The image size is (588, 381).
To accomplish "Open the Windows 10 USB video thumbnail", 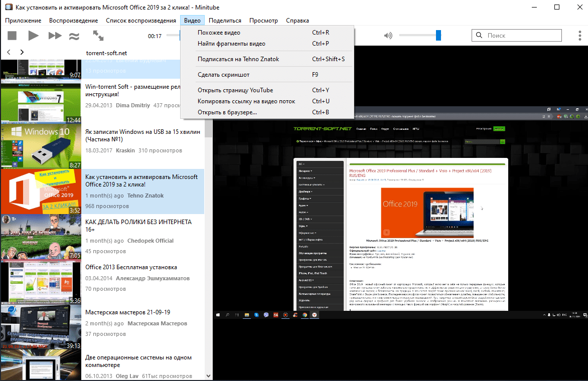I will tap(41, 146).
